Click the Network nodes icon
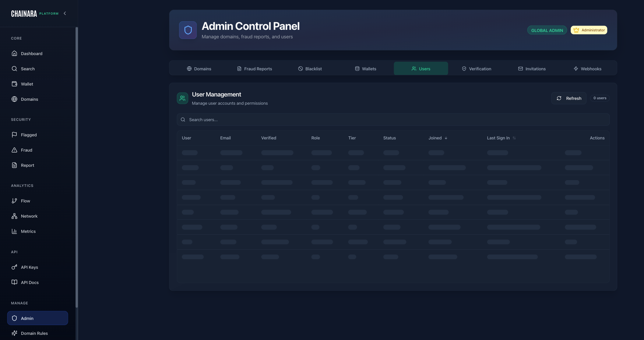This screenshot has width=644, height=340. [x=14, y=216]
